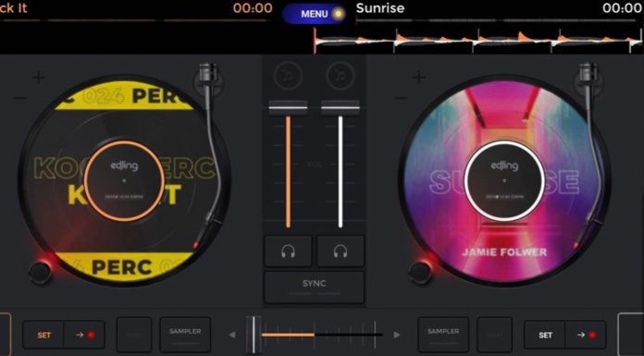This screenshot has height=356, width=644.
Task: Nudge crossfader with right arrow
Action: click(x=396, y=335)
